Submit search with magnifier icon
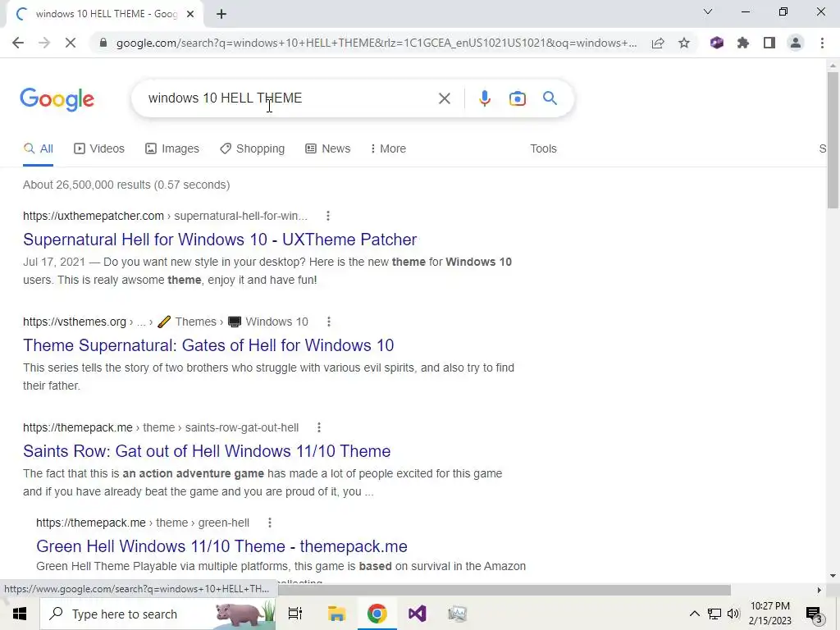The height and width of the screenshot is (630, 840). (550, 98)
